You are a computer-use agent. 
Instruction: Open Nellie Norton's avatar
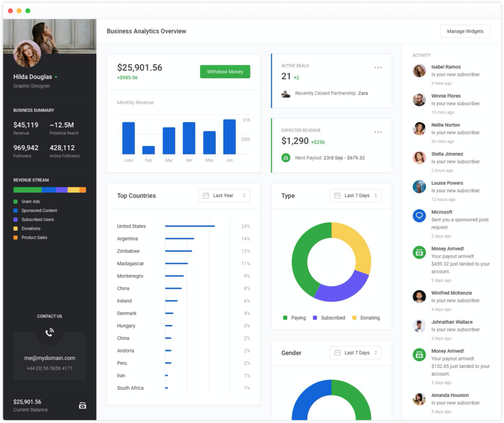click(x=419, y=128)
